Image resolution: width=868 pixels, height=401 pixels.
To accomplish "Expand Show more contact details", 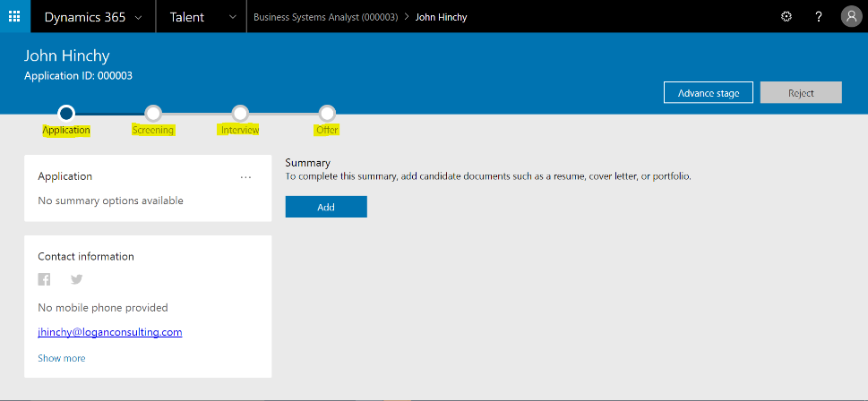I will pos(62,358).
